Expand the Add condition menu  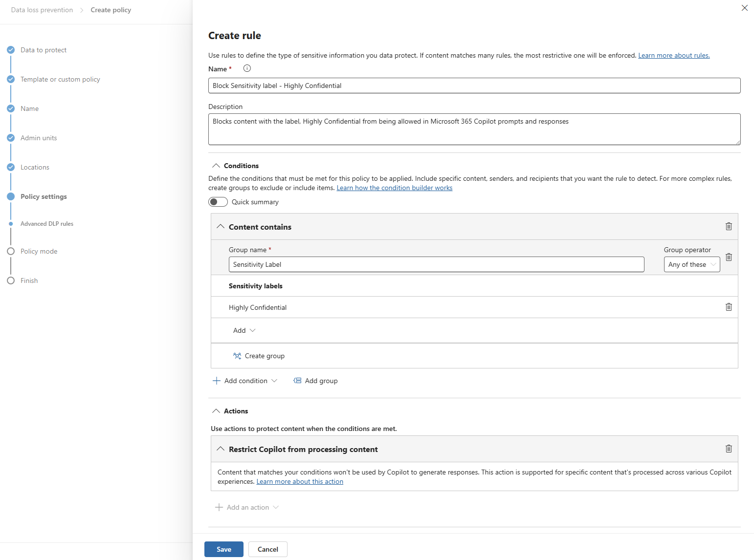[x=245, y=381]
